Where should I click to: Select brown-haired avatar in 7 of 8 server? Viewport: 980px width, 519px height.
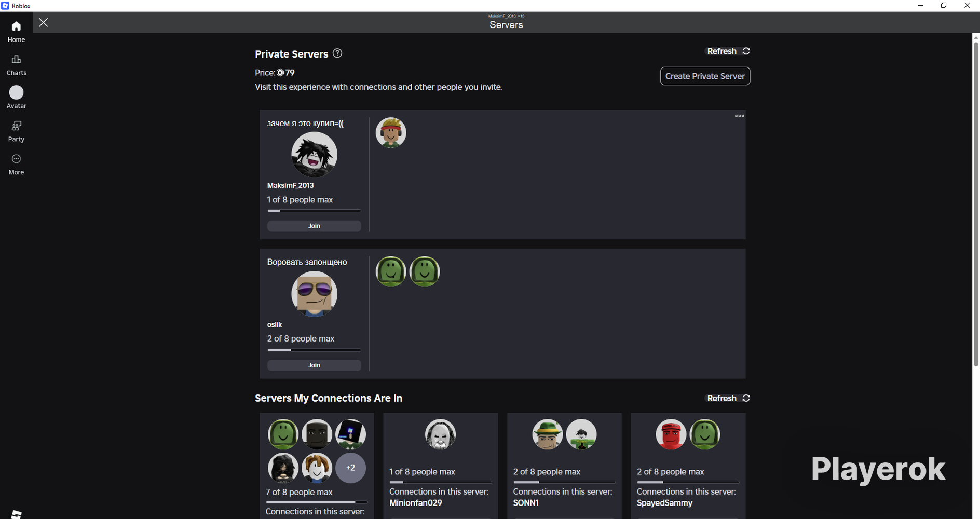click(317, 468)
